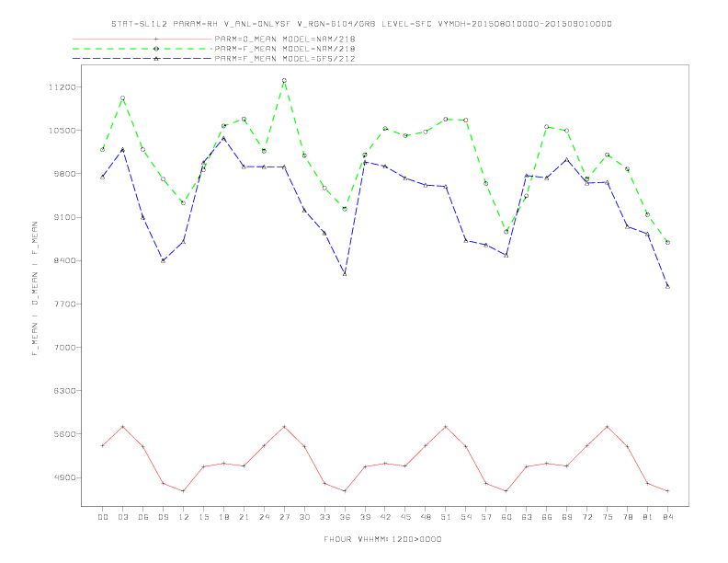The height and width of the screenshot is (563, 728).
Task: Click the blue GFS triangle marker at hour 36
Action: (345, 274)
